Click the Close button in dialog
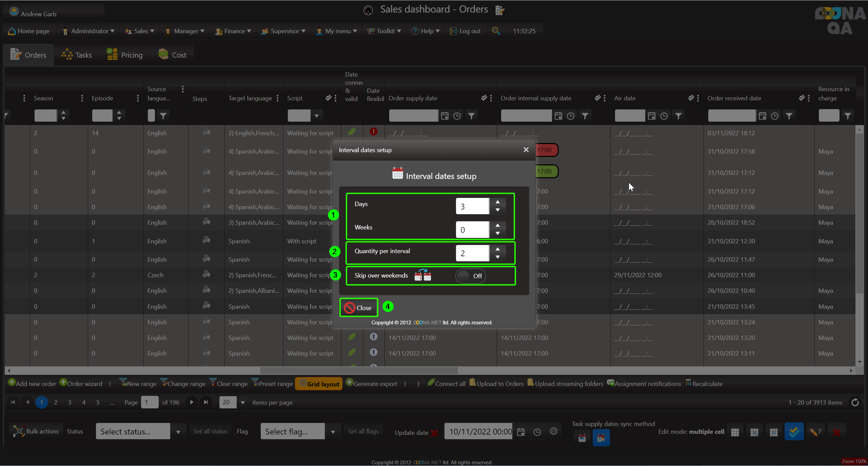 click(x=358, y=308)
